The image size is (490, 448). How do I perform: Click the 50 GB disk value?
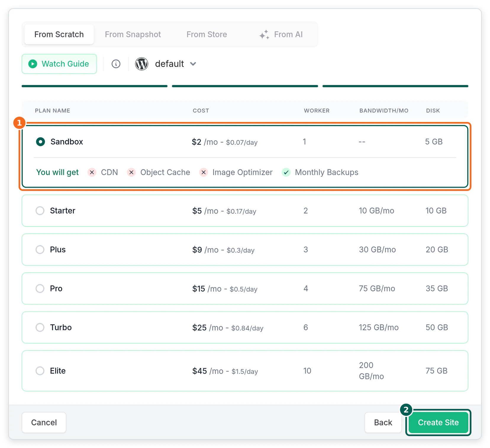click(437, 327)
